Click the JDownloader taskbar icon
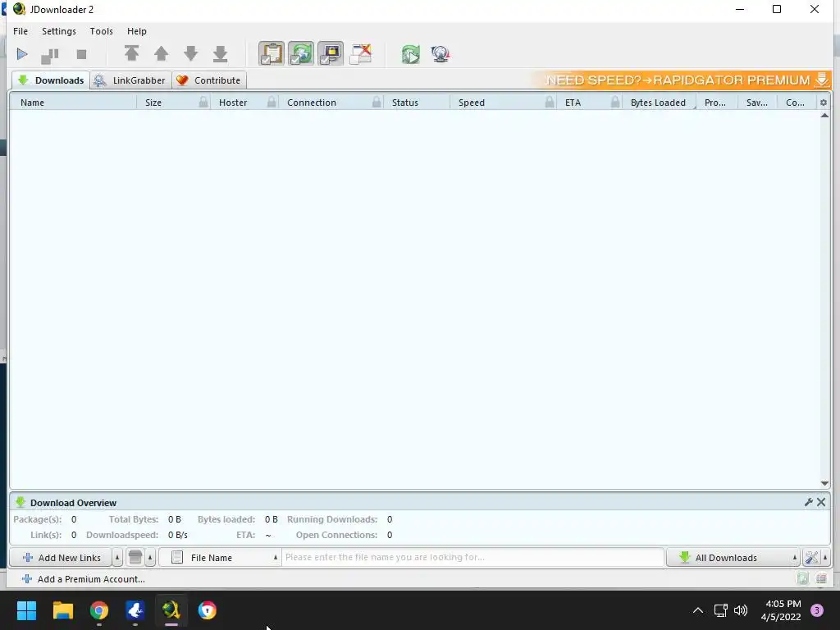The width and height of the screenshot is (840, 630). (x=171, y=610)
